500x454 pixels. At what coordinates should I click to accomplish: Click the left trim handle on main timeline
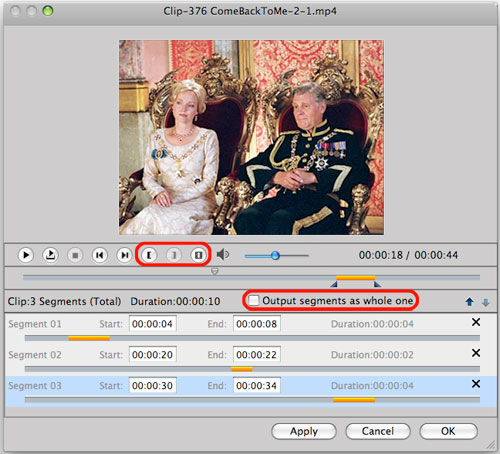[x=334, y=284]
